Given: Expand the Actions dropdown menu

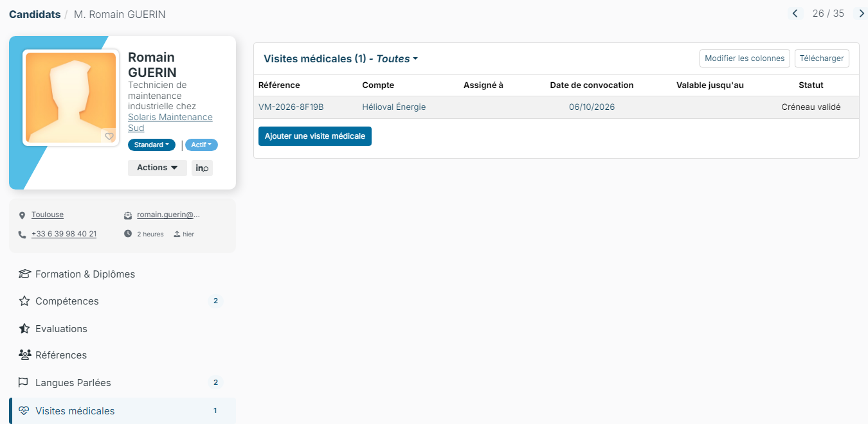Looking at the screenshot, I should coord(158,168).
